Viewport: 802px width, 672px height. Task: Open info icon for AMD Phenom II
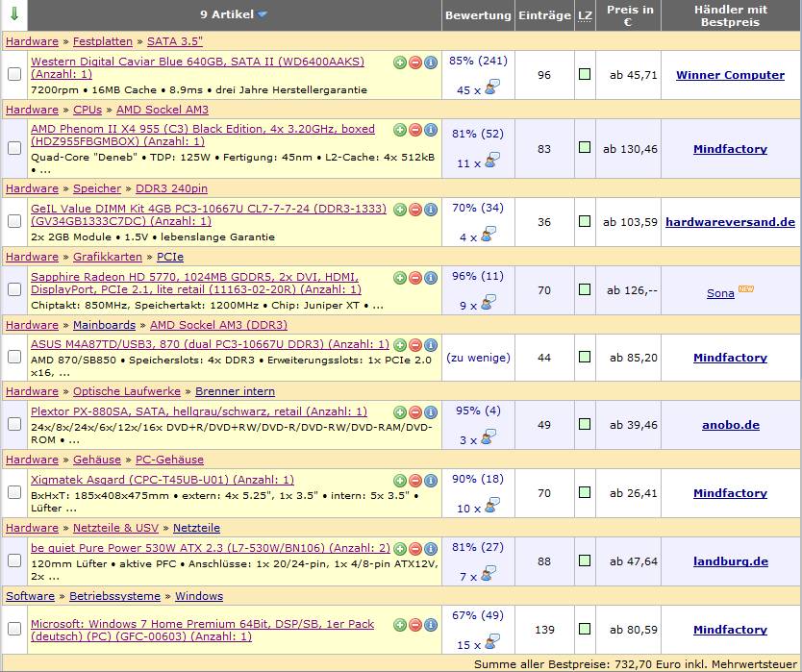point(431,130)
